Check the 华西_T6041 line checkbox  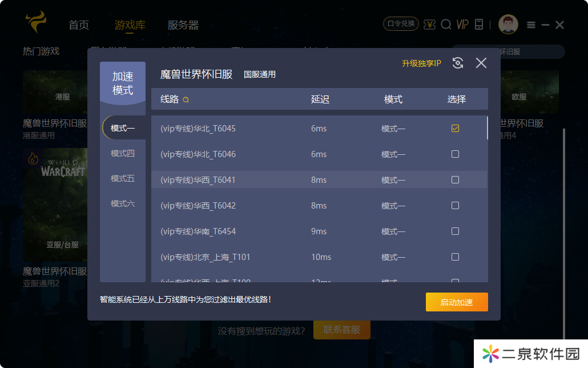455,180
